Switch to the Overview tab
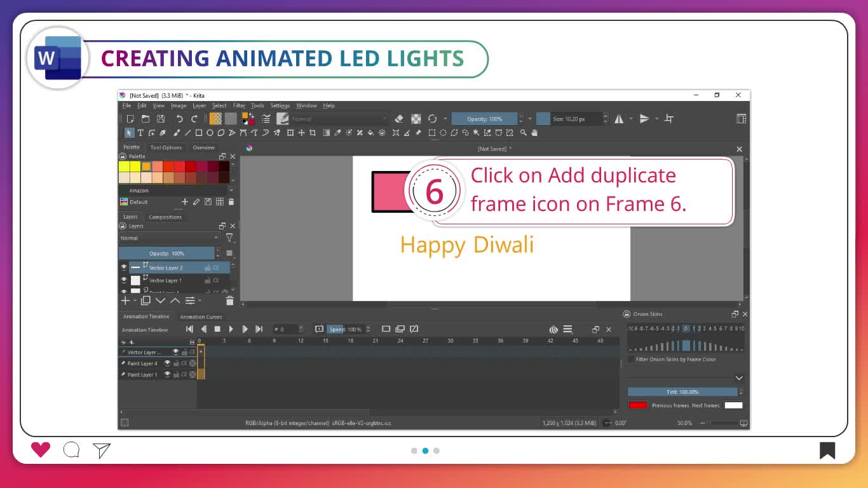The height and width of the screenshot is (488, 868). (x=203, y=147)
